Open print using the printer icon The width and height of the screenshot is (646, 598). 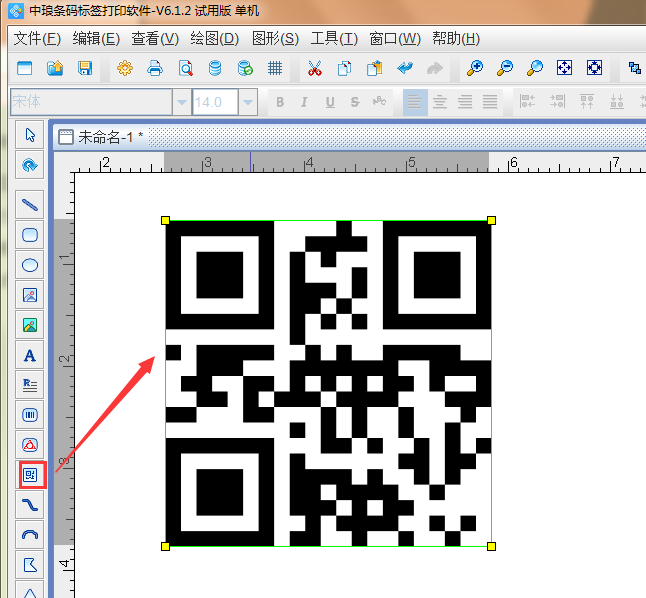click(x=155, y=69)
